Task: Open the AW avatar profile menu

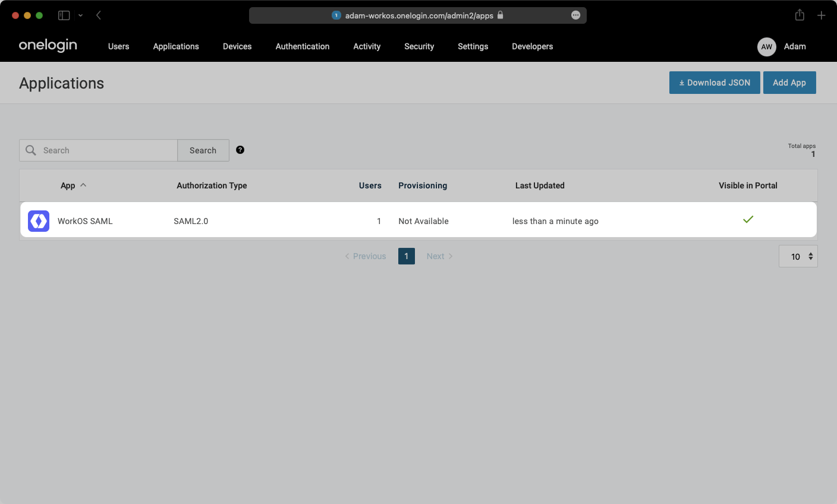Action: [766, 47]
